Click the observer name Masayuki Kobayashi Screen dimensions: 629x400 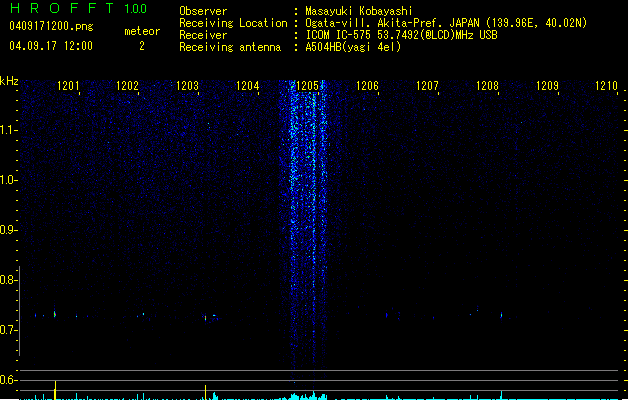click(x=359, y=11)
